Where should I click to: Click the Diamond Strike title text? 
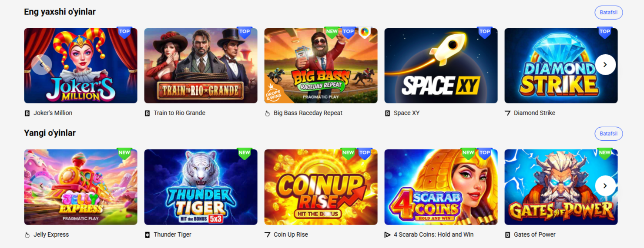(x=534, y=113)
